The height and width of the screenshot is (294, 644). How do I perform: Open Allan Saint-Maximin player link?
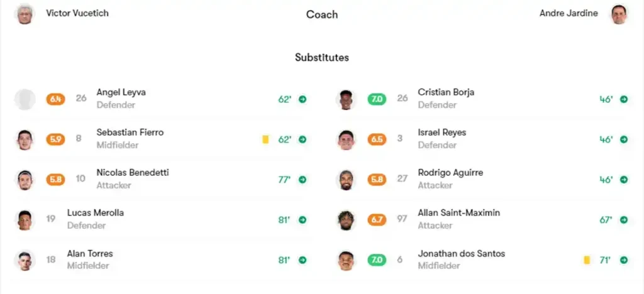tap(458, 213)
